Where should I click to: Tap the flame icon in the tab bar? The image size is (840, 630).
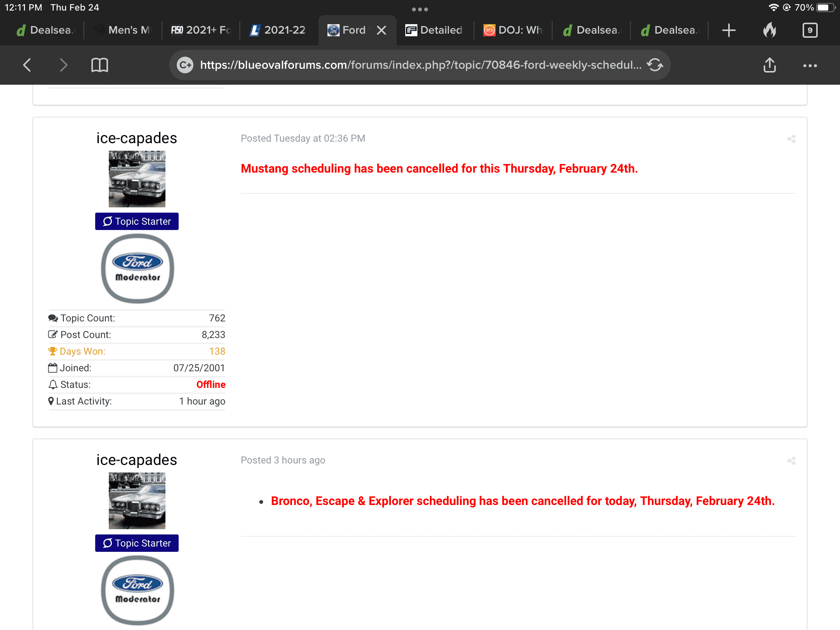(x=769, y=30)
